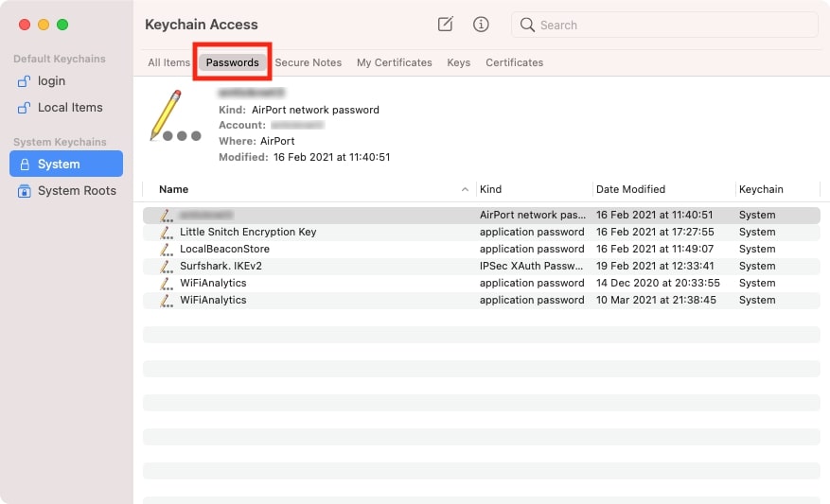Click pencil icon of WiFiAnalytics dated 10 Mar 2021
The height and width of the screenshot is (504, 830).
point(167,300)
